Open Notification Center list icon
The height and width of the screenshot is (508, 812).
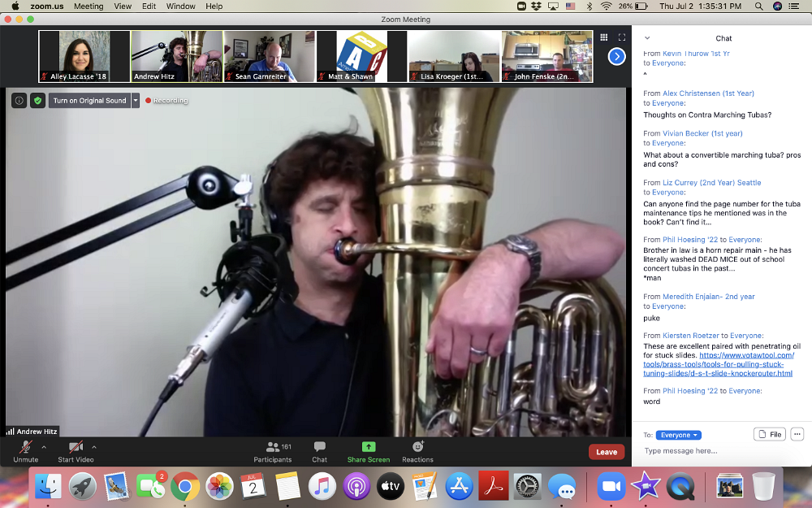pyautogui.click(x=793, y=7)
